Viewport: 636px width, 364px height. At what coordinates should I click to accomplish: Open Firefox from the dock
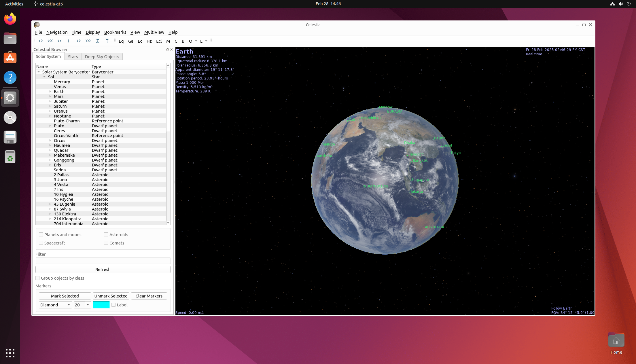coord(10,19)
